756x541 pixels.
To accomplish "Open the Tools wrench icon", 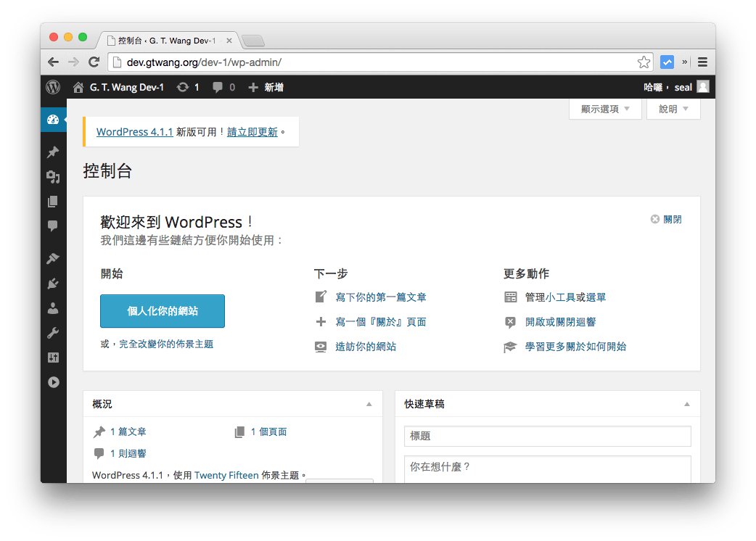I will [x=53, y=332].
